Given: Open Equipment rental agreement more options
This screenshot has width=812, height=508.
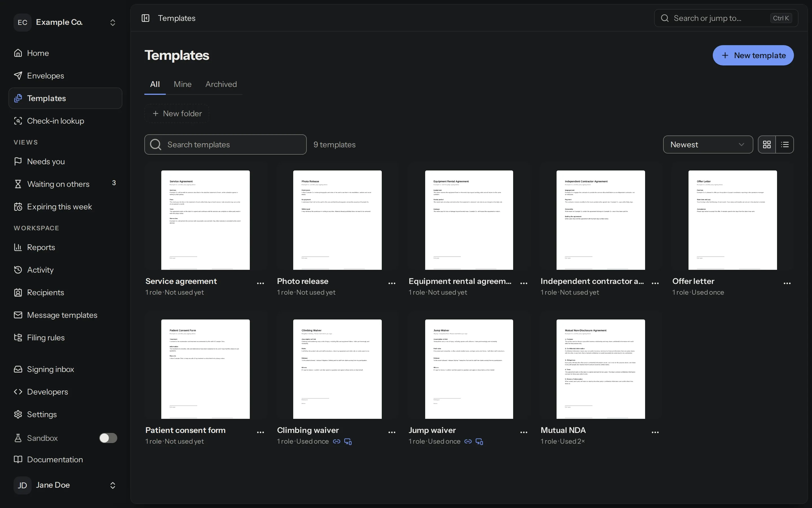Looking at the screenshot, I should coord(524,283).
